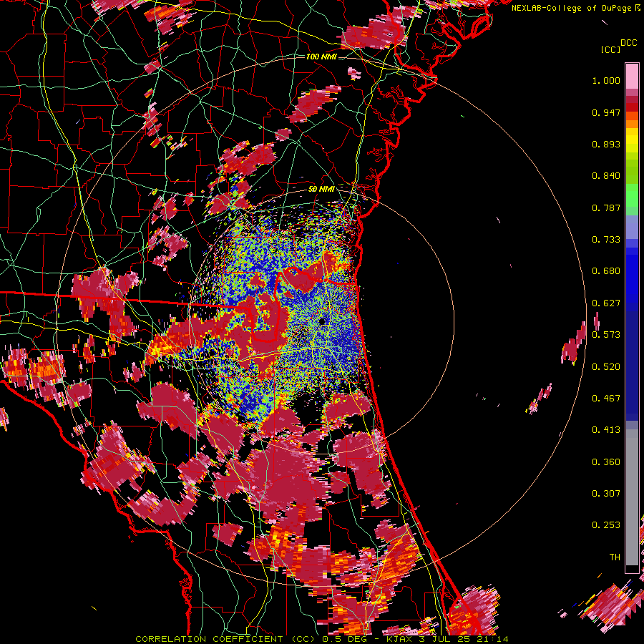Viewport: 644px width, 644px height.
Task: Select the 0.573 scale value
Action: 606,335
